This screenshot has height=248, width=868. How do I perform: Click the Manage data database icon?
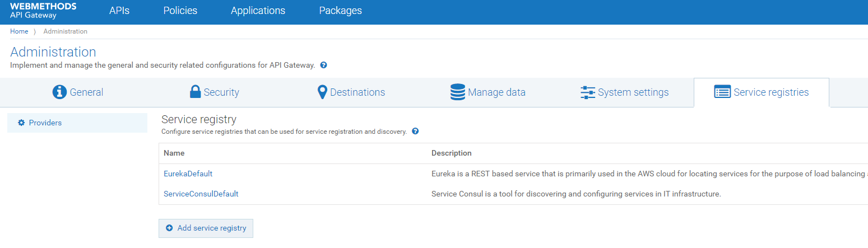tap(458, 92)
